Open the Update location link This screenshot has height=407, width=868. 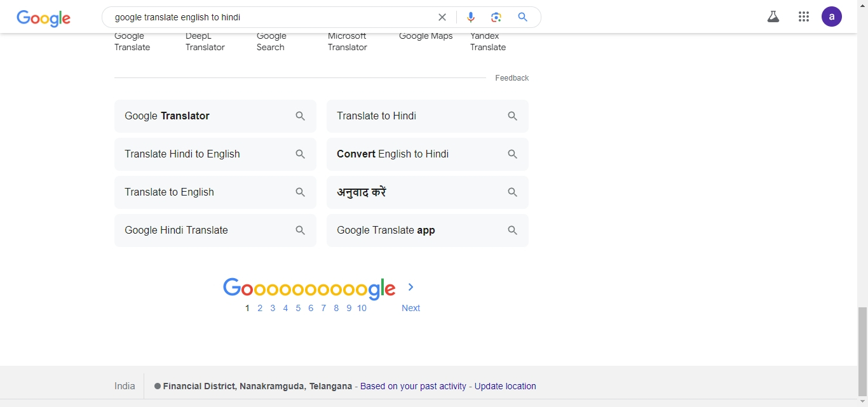505,386
